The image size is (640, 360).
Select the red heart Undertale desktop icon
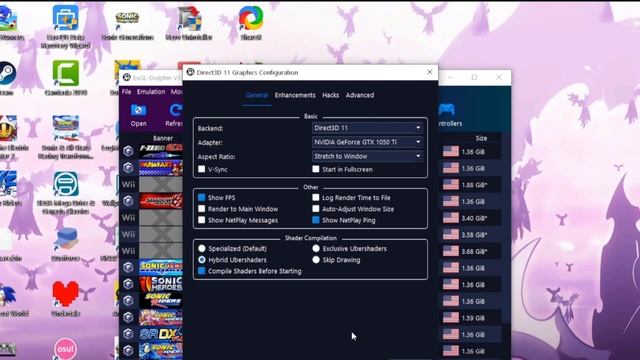[x=65, y=294]
